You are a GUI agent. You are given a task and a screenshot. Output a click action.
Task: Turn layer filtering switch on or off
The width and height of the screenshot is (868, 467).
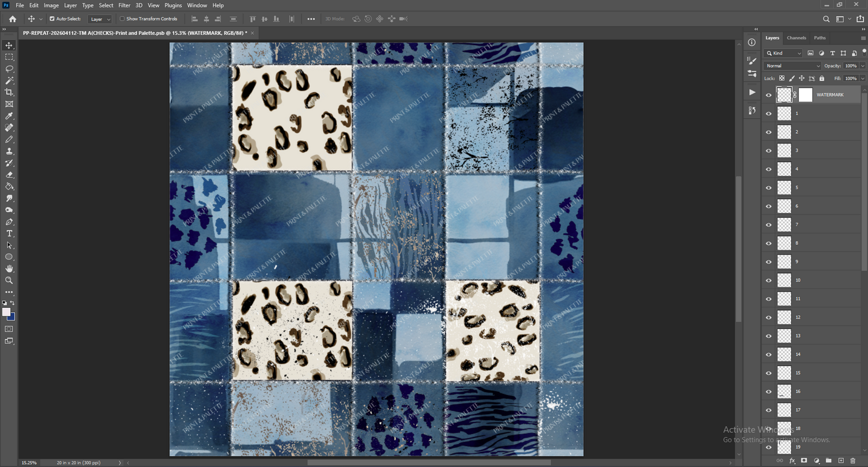coord(864,52)
